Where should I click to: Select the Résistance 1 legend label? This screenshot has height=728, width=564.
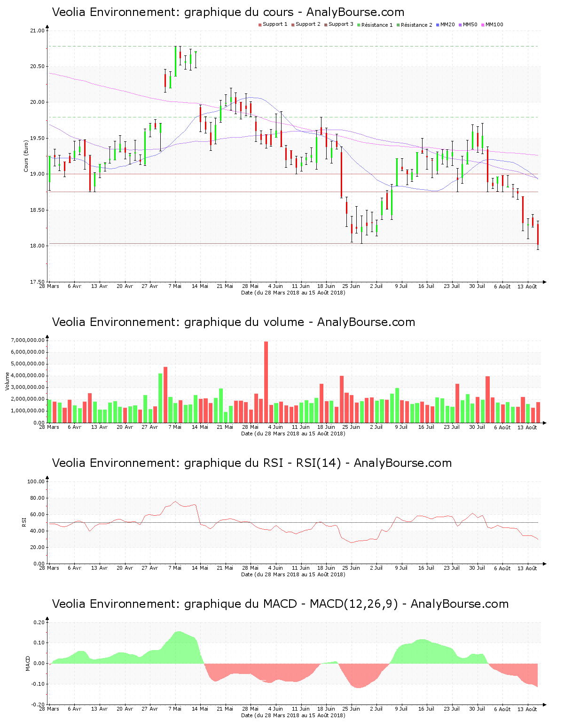pos(377,25)
